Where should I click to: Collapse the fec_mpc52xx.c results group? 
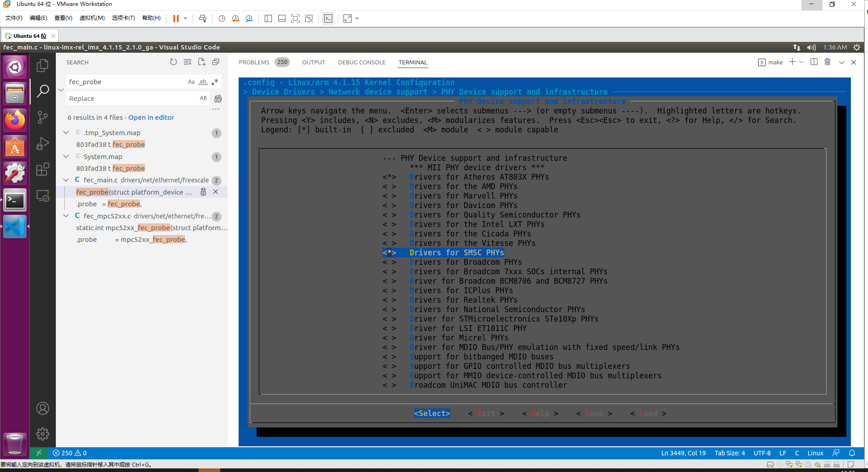click(66, 216)
